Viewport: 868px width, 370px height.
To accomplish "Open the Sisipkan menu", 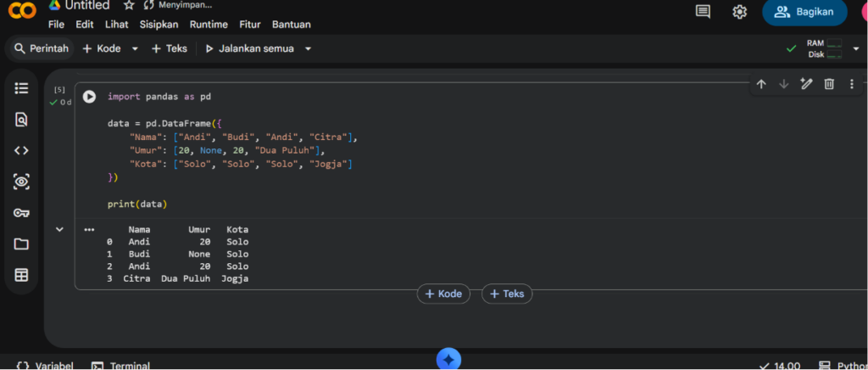I will [159, 25].
